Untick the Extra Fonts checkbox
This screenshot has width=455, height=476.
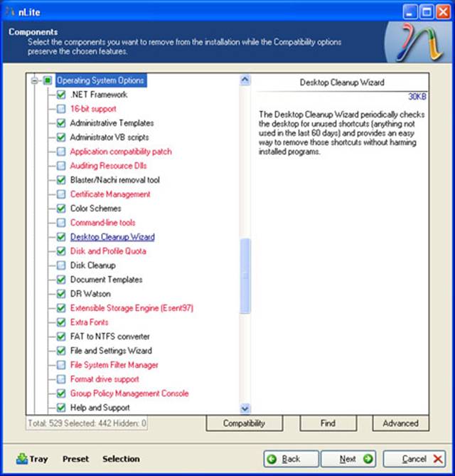(61, 322)
